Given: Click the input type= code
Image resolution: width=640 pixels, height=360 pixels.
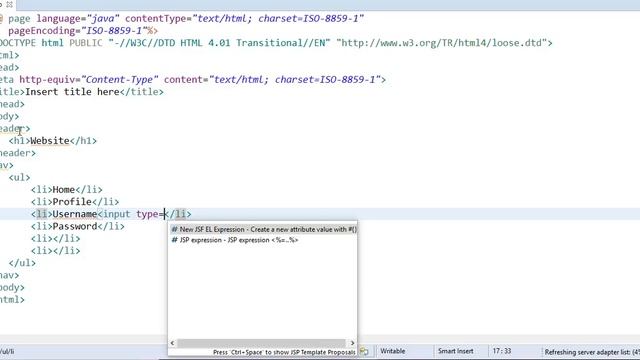Looking at the screenshot, I should (x=131, y=214).
